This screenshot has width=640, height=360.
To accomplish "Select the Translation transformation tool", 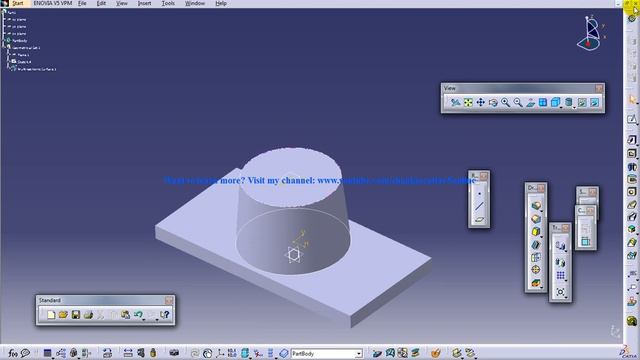I will [560, 245].
